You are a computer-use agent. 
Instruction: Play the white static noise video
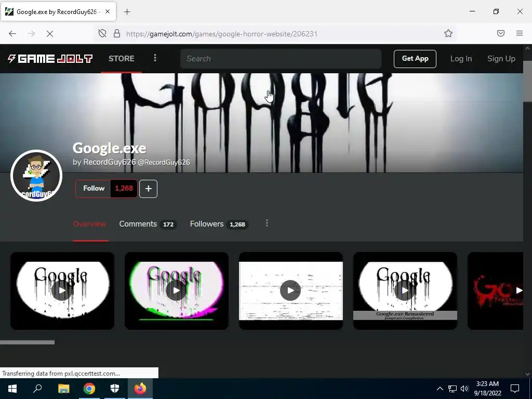[291, 290]
